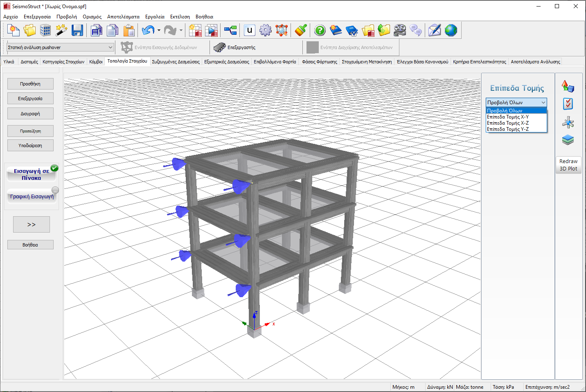Click the 'Προσθήκη' button
This screenshot has width=586, height=392.
point(30,84)
